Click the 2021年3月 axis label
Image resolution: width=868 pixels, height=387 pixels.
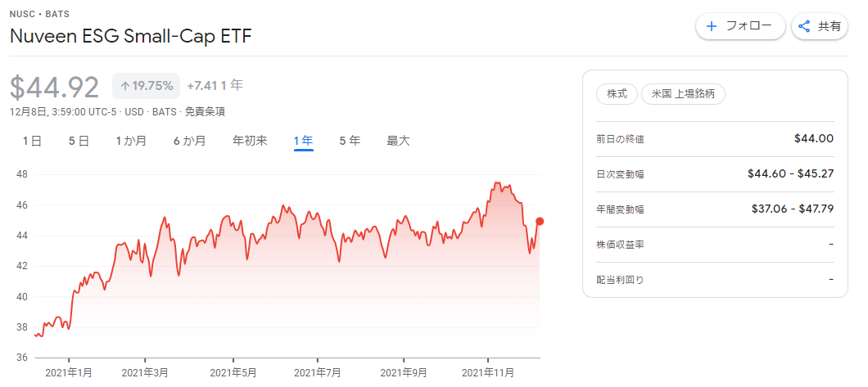(145, 372)
